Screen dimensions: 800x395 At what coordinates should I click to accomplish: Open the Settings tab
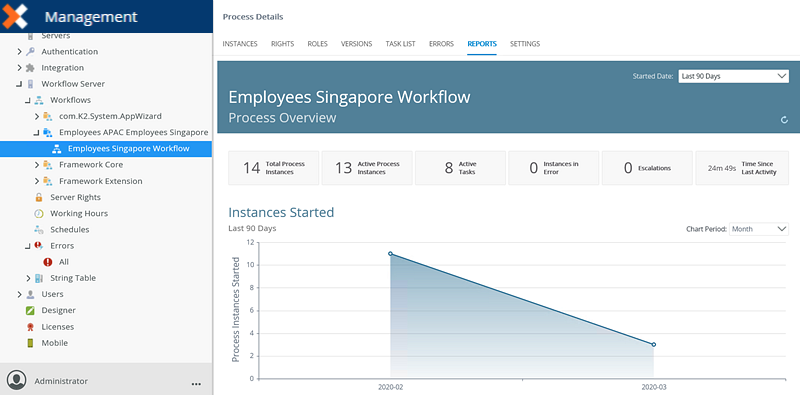click(525, 44)
